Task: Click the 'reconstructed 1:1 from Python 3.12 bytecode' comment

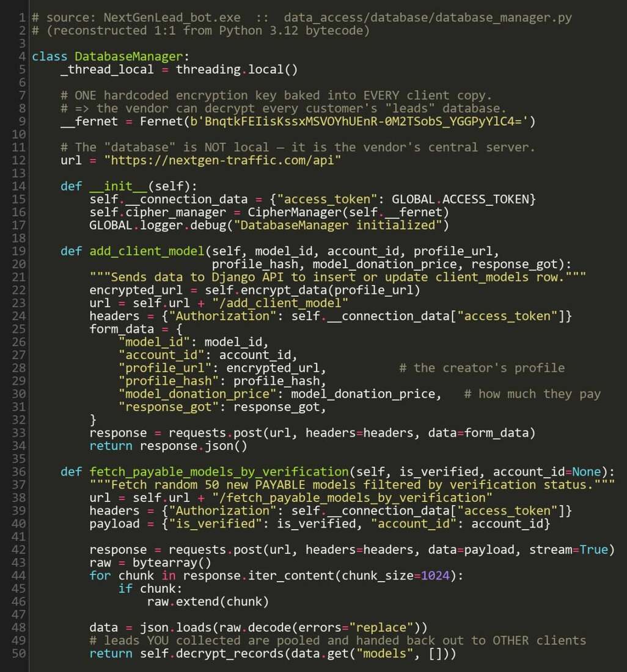Action: (200, 31)
